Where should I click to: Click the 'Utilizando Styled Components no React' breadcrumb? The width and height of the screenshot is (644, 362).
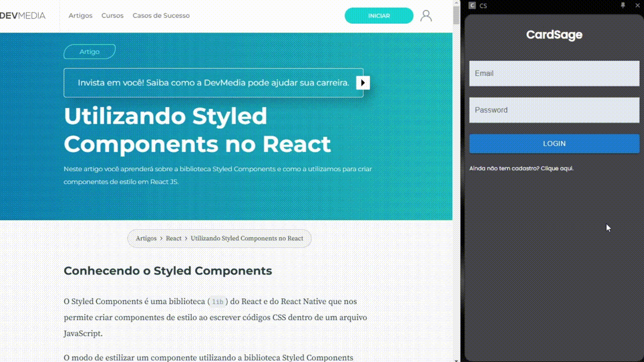247,238
